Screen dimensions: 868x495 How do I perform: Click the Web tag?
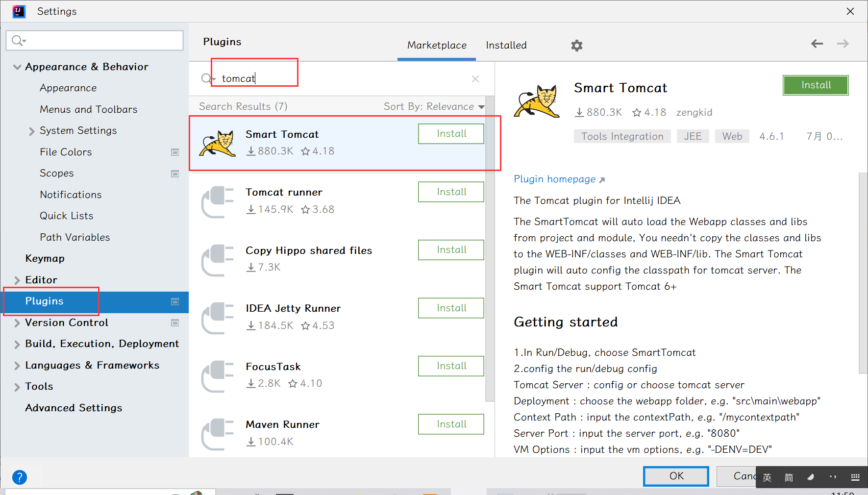click(732, 137)
